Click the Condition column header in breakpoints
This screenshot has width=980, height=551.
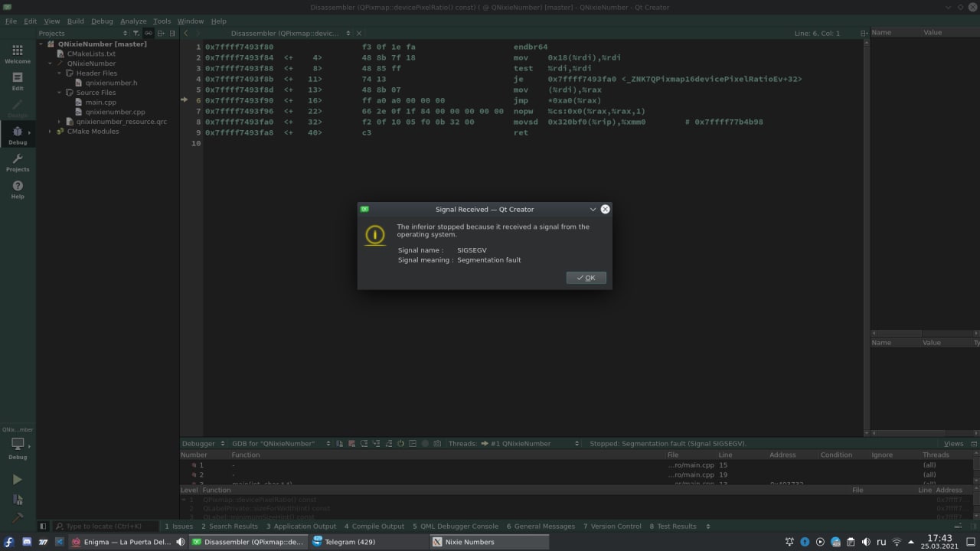836,455
